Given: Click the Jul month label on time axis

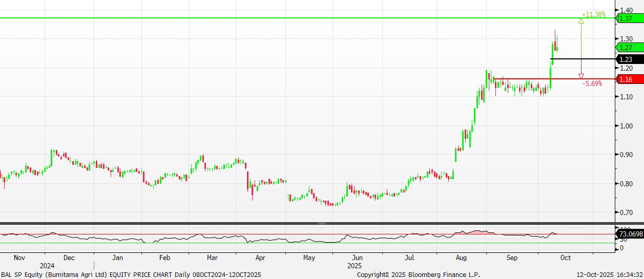Looking at the screenshot, I should pos(410,258).
